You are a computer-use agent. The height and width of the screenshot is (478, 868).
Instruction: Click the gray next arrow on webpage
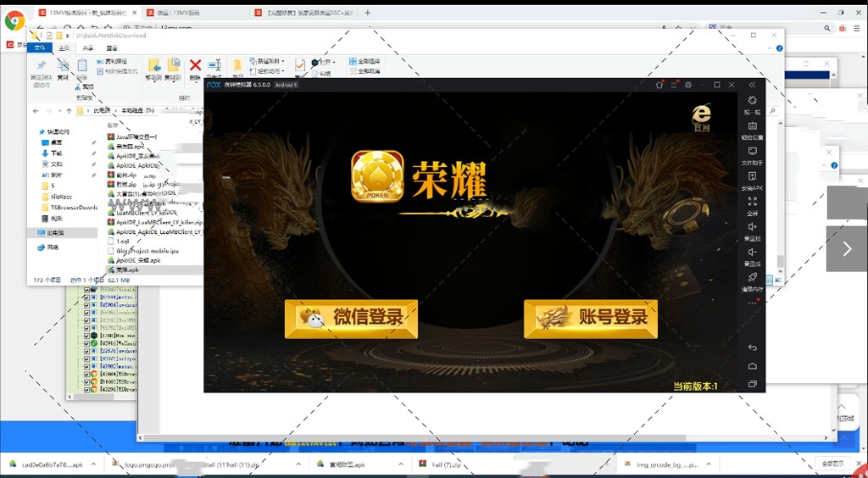coord(847,248)
